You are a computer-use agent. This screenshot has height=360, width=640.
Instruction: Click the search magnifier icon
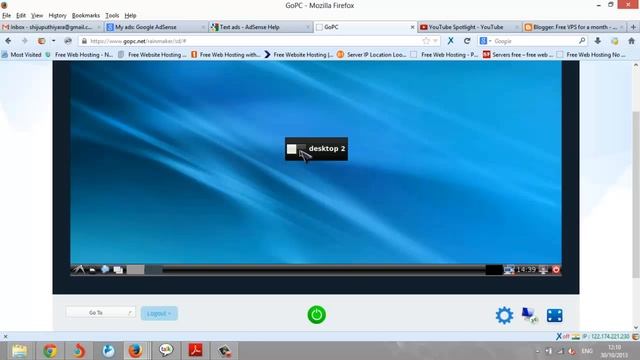582,41
